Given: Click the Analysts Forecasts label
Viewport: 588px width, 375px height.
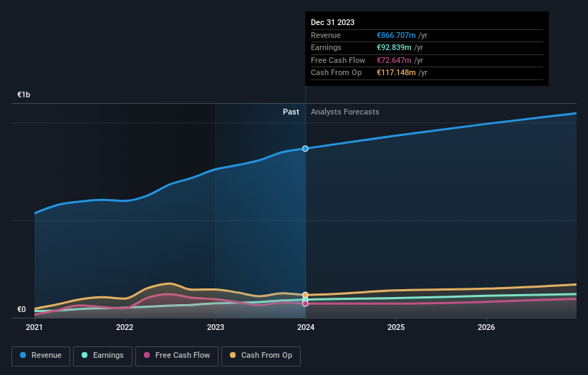Looking at the screenshot, I should 345,112.
